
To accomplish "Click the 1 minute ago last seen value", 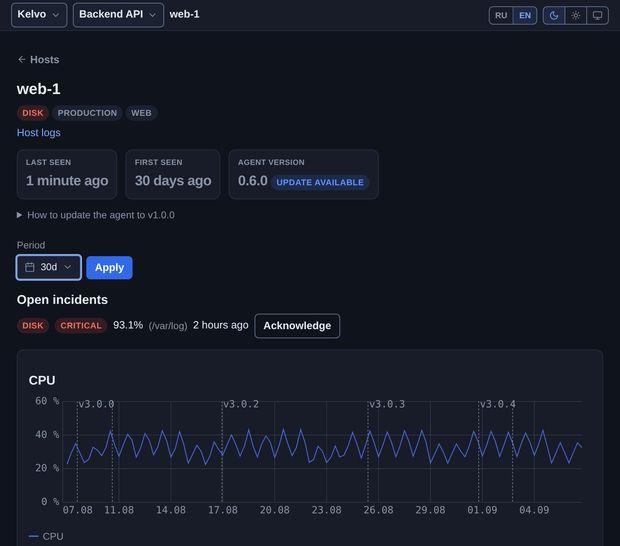I will pos(67,181).
